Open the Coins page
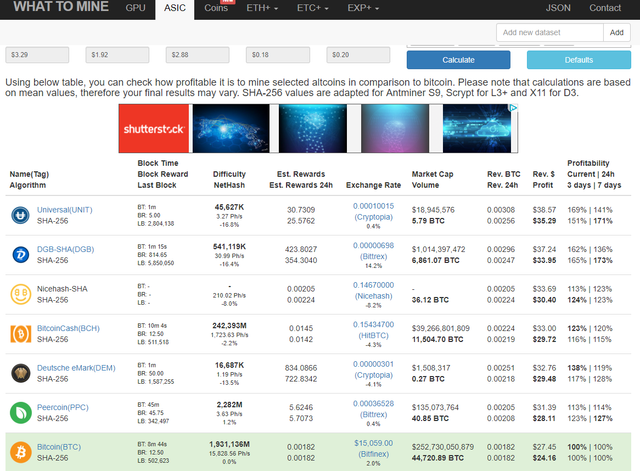 pos(216,8)
